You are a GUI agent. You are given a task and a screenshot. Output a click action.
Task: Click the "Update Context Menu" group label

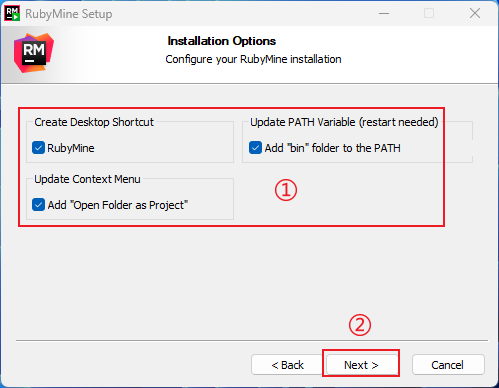[87, 179]
